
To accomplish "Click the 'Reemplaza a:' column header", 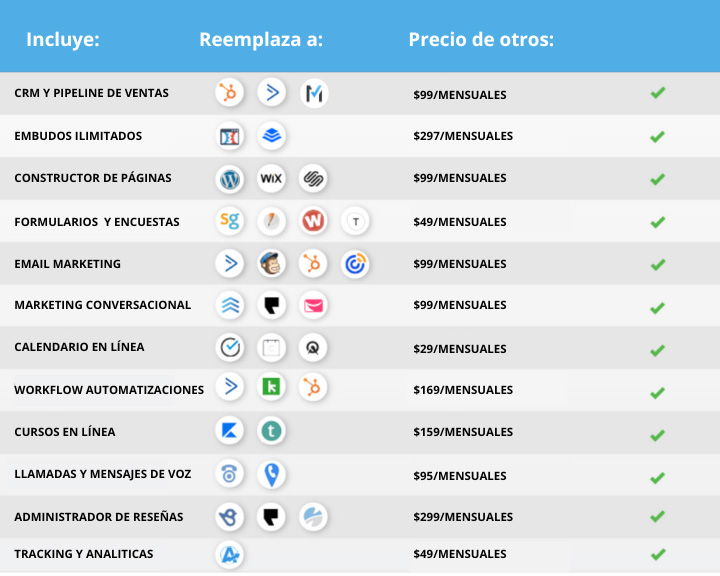I will pos(261,40).
